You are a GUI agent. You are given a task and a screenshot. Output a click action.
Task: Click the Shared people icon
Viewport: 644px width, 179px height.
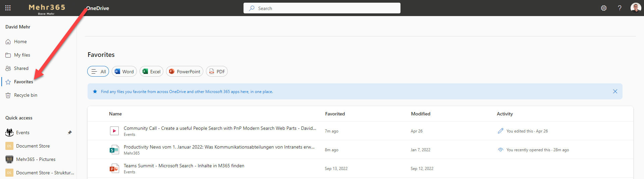pyautogui.click(x=8, y=68)
